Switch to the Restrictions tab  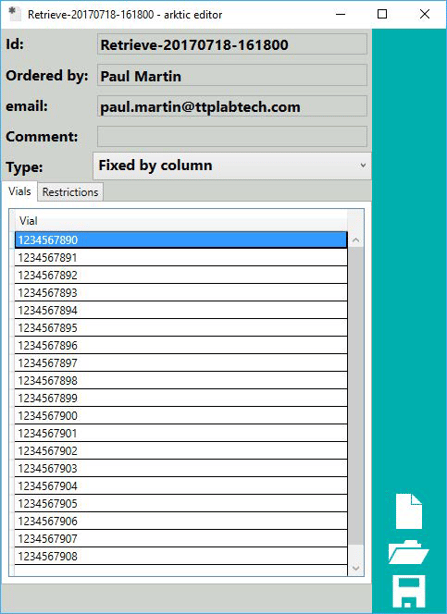[x=70, y=192]
